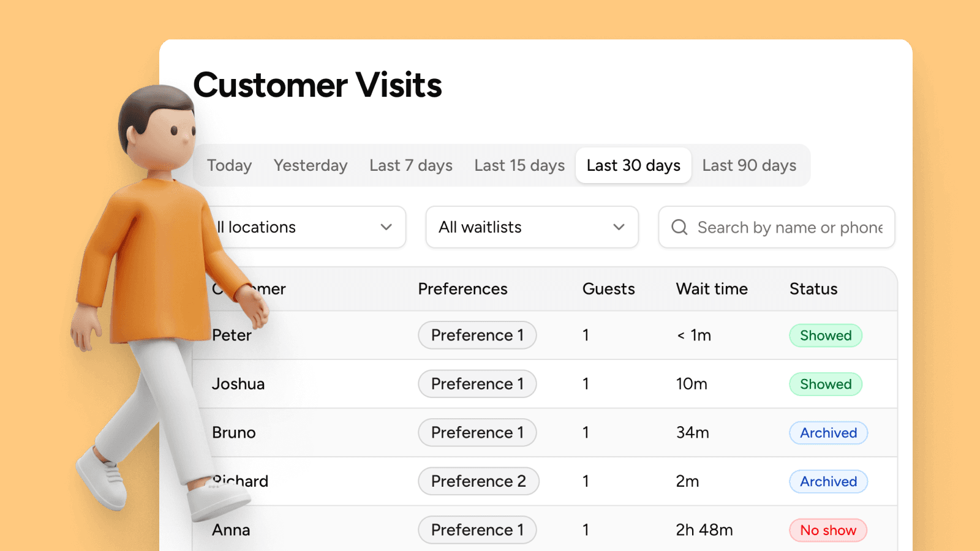
Task: Select the Last 7 days filter
Action: (410, 165)
